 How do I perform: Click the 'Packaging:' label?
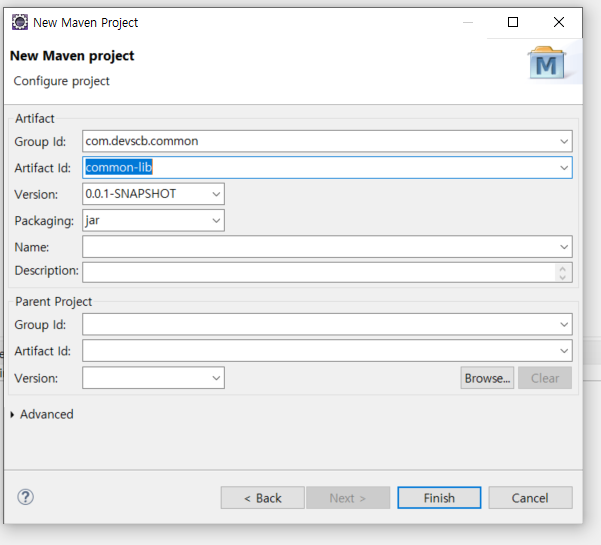tap(44, 221)
